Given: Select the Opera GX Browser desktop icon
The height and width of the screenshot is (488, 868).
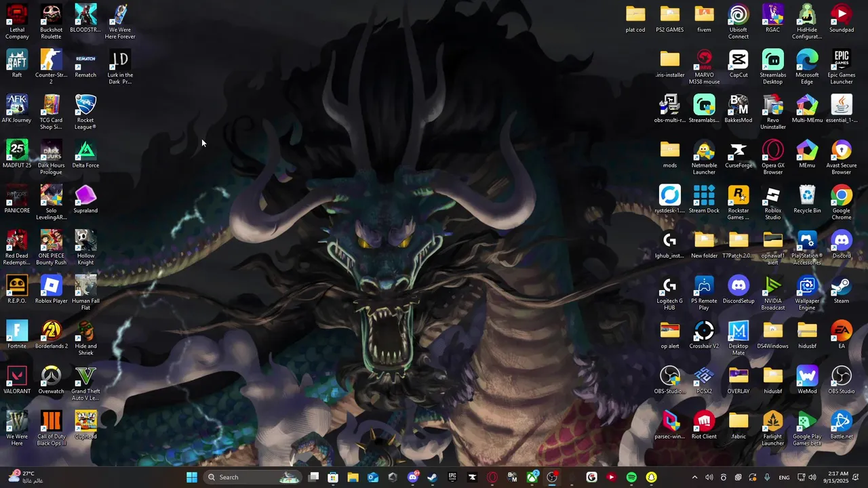Looking at the screenshot, I should [x=773, y=157].
